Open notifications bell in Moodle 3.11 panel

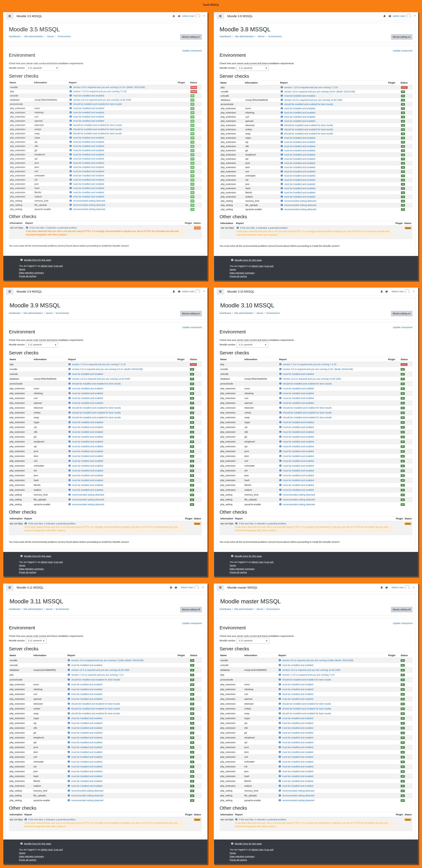point(171,587)
